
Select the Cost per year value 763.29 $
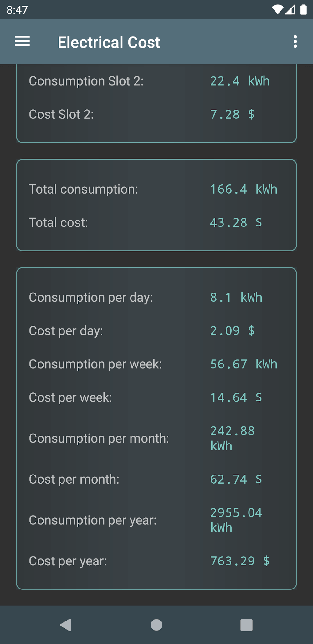click(239, 561)
